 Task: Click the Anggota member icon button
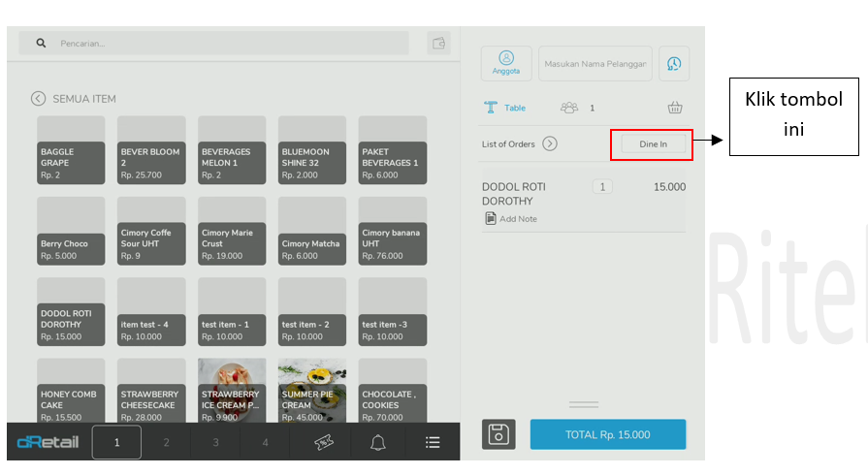point(505,63)
